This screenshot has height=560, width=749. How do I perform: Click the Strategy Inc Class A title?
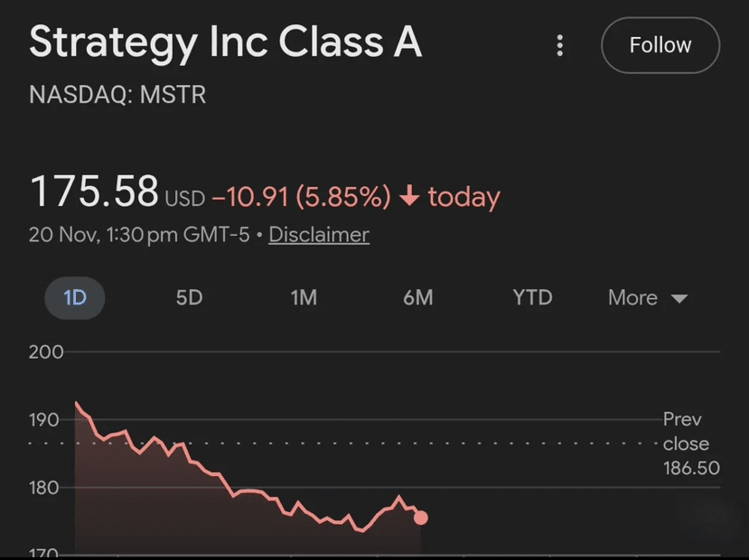point(225,42)
